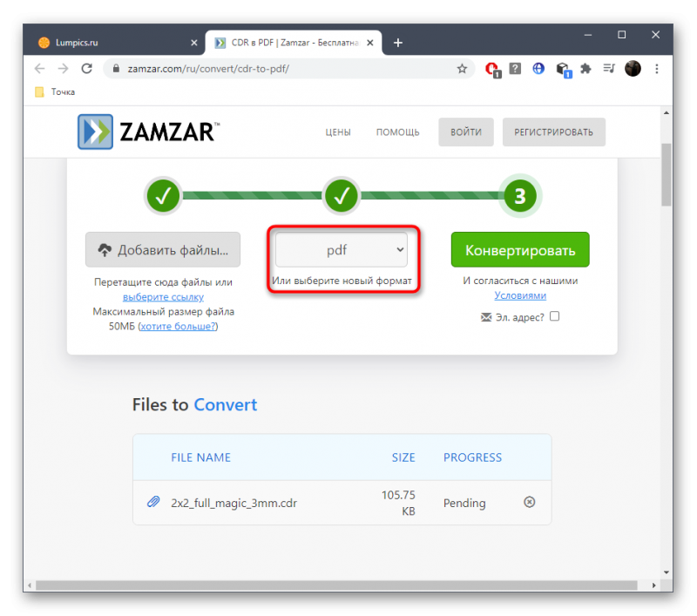Open a new browser tab
The image size is (697, 616).
(398, 43)
